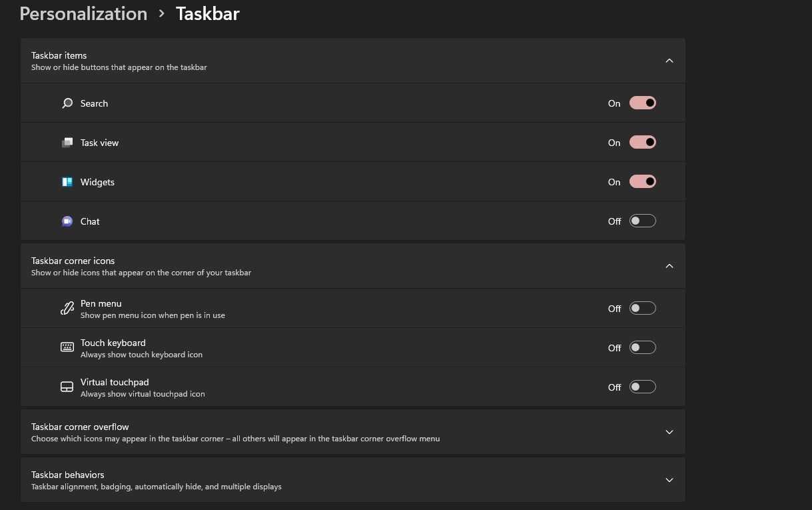Turn on the Pen menu toggle
Screen dimensions: 812x510
pos(642,308)
